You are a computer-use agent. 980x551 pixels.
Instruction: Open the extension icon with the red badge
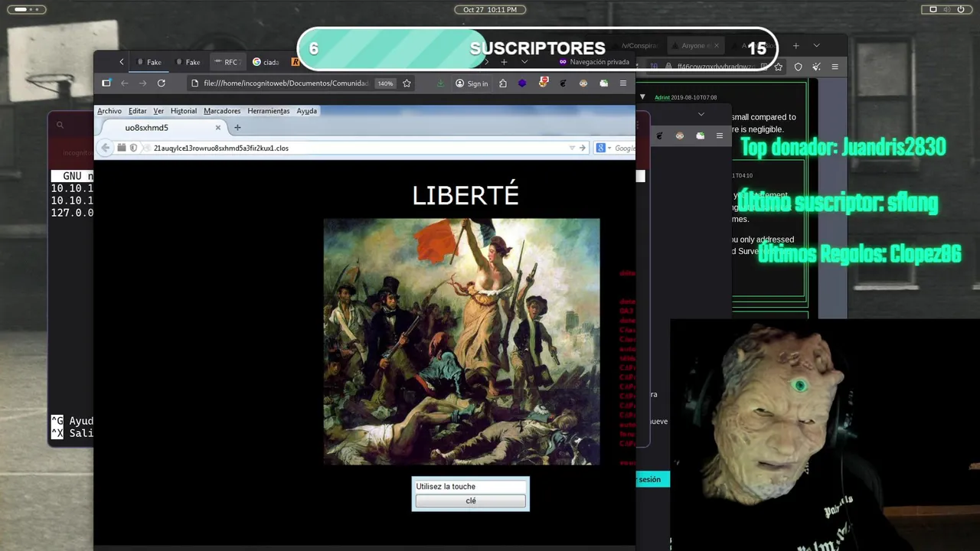(543, 83)
